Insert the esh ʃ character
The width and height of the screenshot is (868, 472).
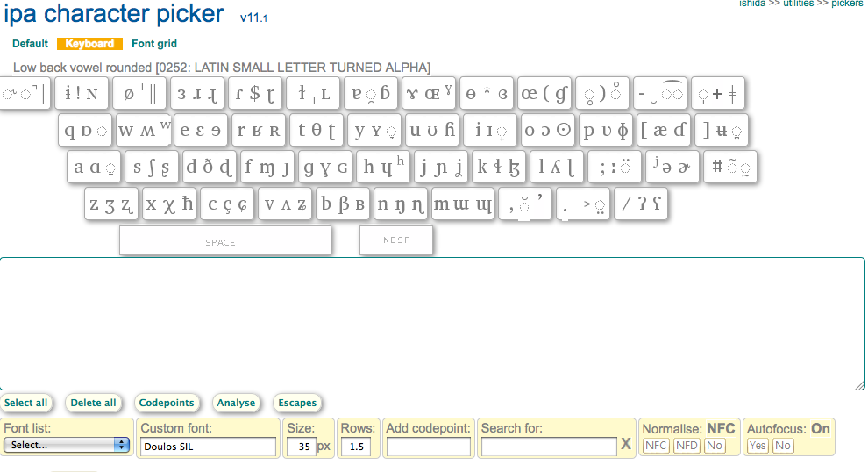tap(151, 168)
